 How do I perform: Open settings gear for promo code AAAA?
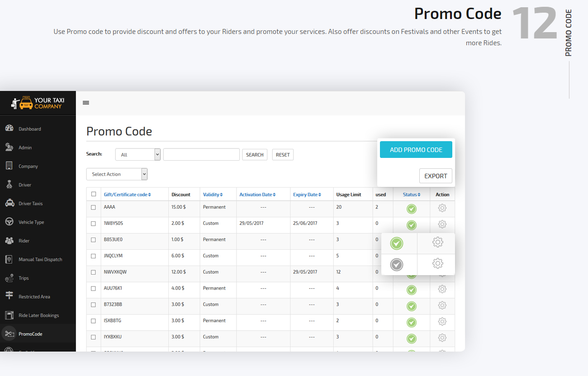click(x=442, y=208)
